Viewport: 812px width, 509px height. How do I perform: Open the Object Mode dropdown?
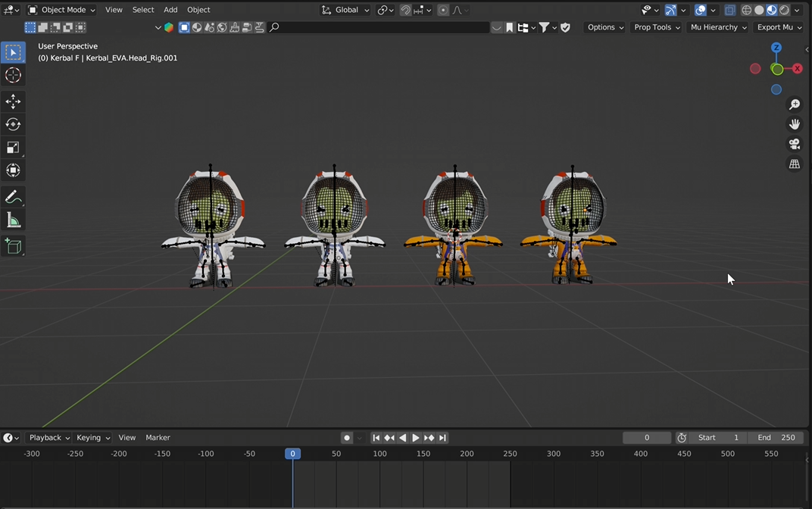coord(62,10)
